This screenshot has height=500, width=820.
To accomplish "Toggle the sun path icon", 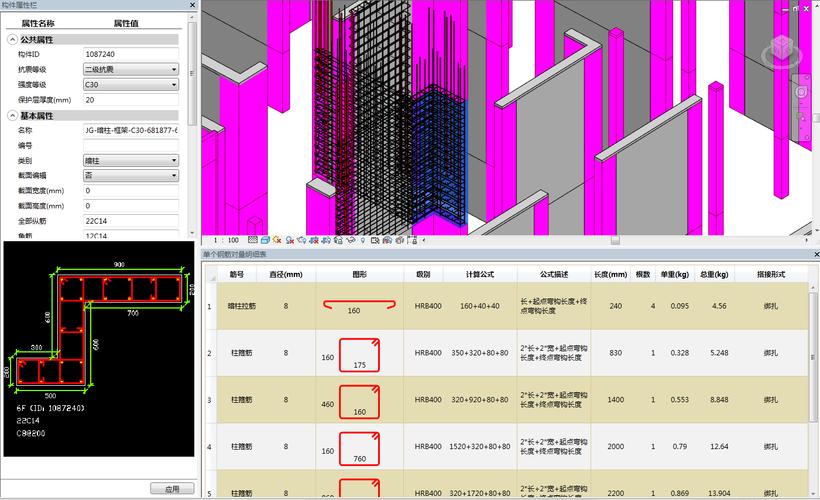I will coord(276,240).
